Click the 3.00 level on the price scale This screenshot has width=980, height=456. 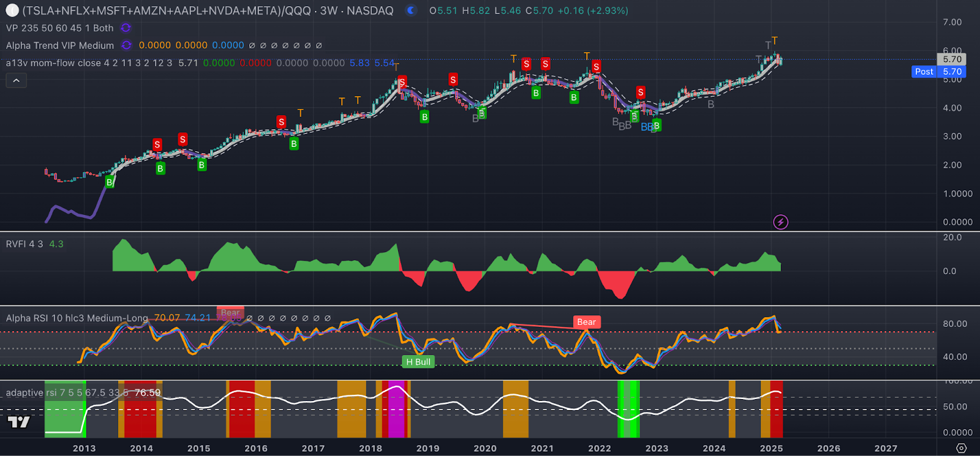(x=952, y=136)
